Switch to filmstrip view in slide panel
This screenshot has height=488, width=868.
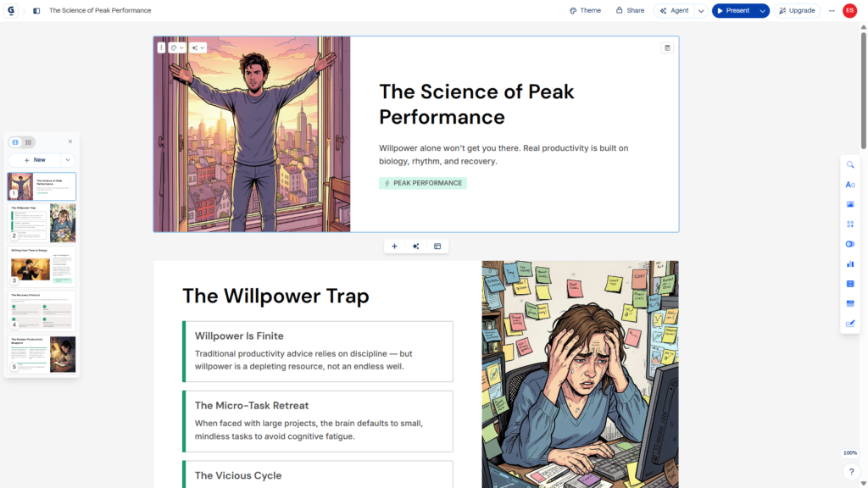click(15, 142)
